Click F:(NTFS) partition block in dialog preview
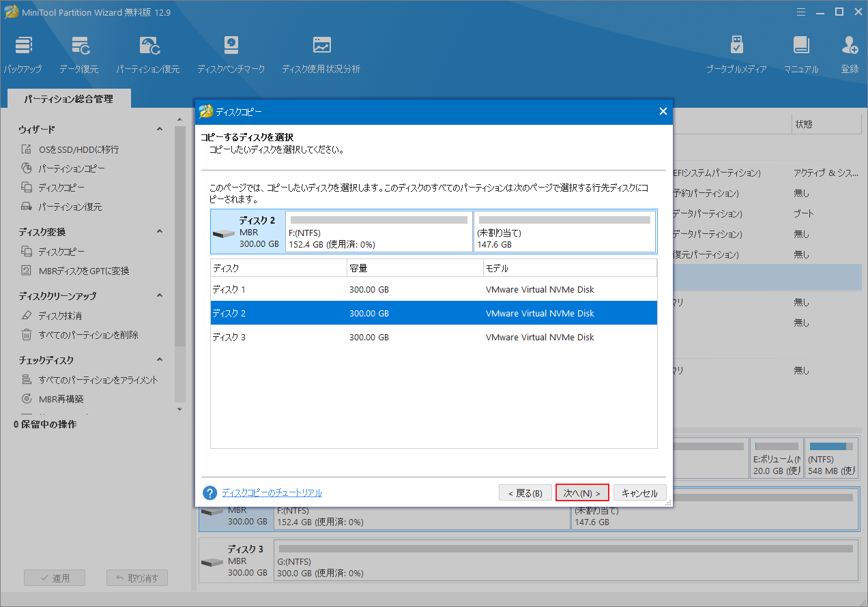This screenshot has height=607, width=868. click(x=379, y=231)
